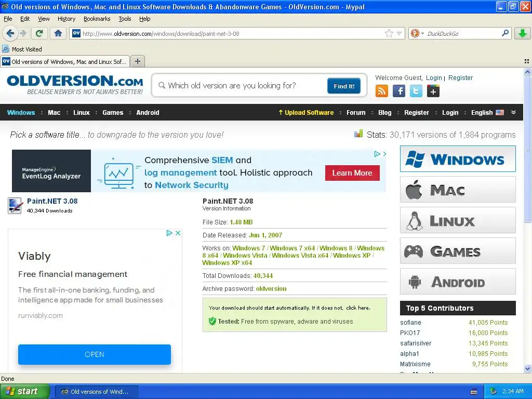
Task: Click the Paint.NET program thumbnail icon
Action: click(x=15, y=206)
